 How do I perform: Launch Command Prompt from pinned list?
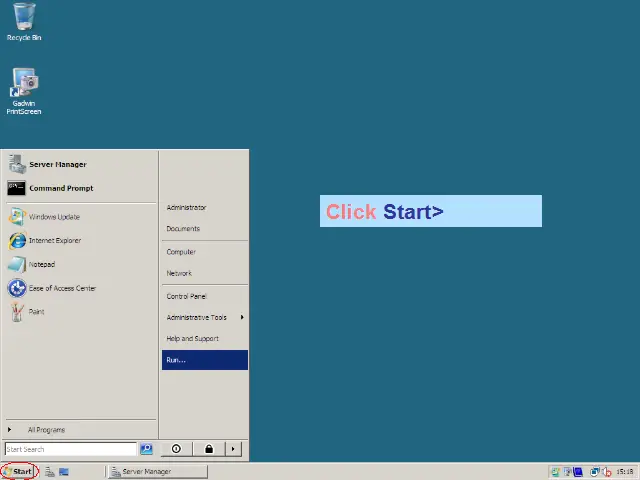(x=60, y=188)
